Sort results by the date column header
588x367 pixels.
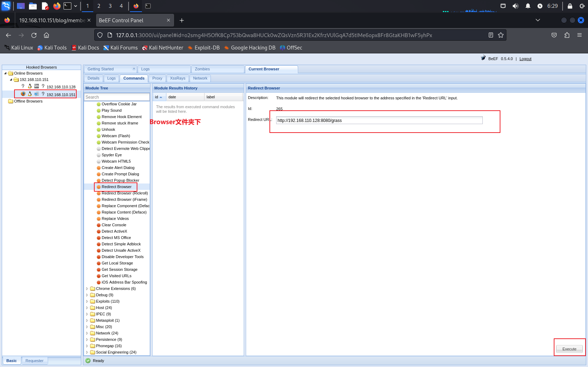[185, 97]
